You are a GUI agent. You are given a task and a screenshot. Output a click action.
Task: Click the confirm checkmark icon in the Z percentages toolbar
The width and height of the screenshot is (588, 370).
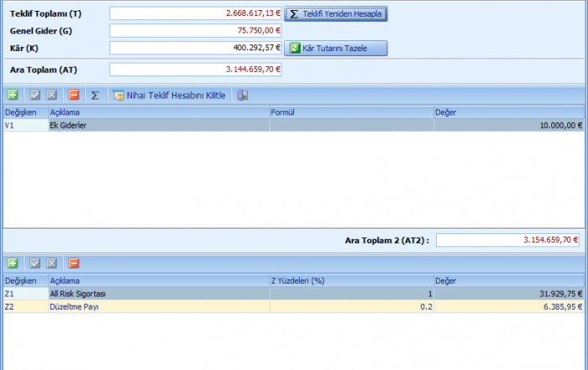pyautogui.click(x=34, y=263)
